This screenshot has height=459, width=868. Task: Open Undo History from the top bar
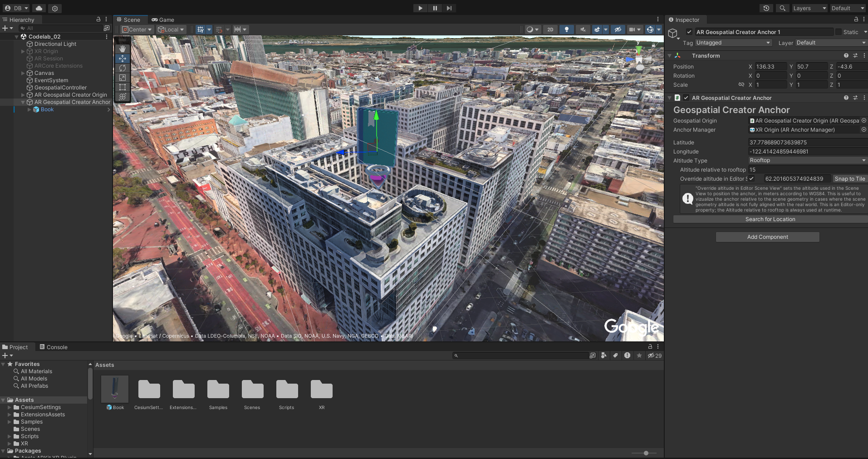pyautogui.click(x=766, y=8)
